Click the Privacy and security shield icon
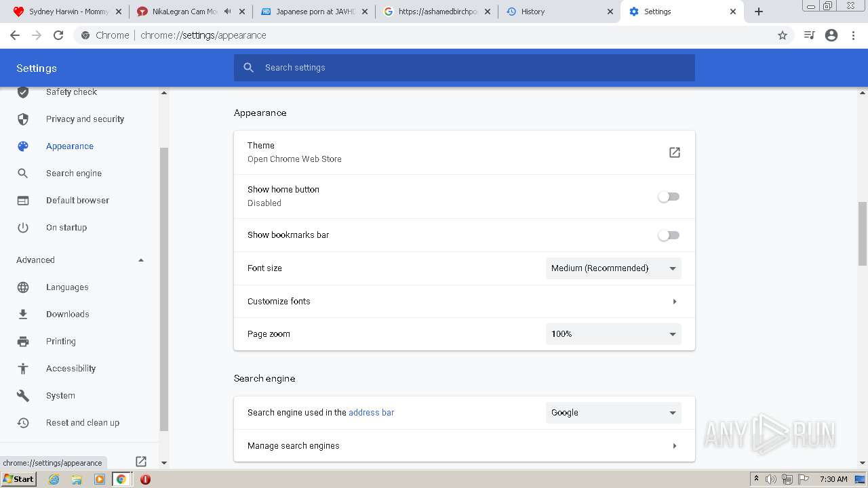868x488 pixels. pos(23,119)
